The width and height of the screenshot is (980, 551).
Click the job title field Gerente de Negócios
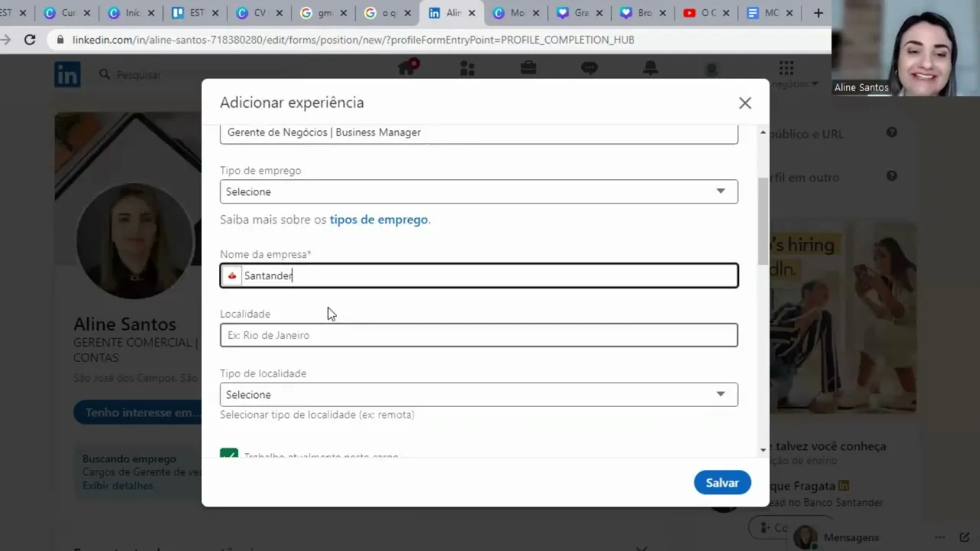coord(479,133)
